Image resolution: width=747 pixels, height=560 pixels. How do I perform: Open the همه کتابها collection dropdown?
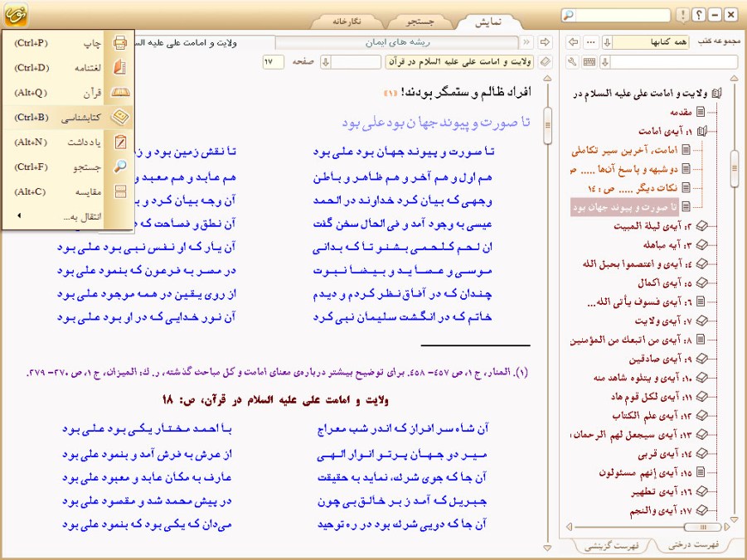(608, 42)
